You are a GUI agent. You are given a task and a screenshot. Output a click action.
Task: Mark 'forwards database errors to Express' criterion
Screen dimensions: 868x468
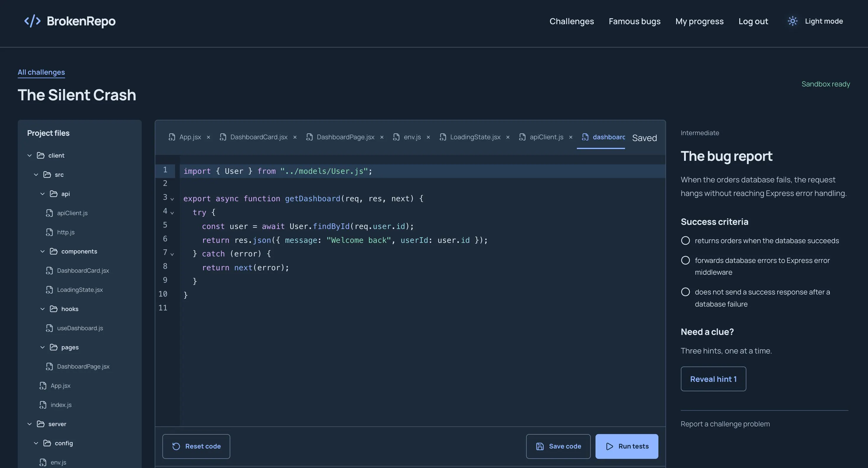685,260
